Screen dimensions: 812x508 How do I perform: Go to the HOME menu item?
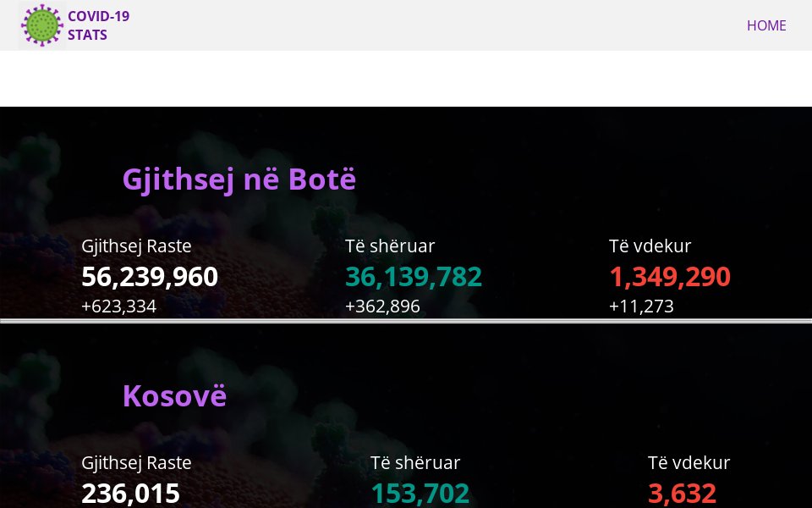pos(765,25)
